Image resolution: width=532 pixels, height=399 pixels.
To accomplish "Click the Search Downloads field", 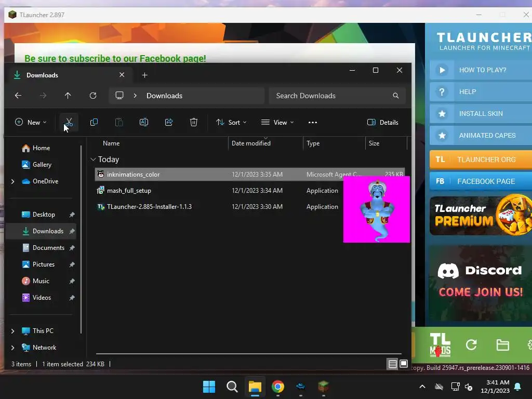I will click(337, 96).
